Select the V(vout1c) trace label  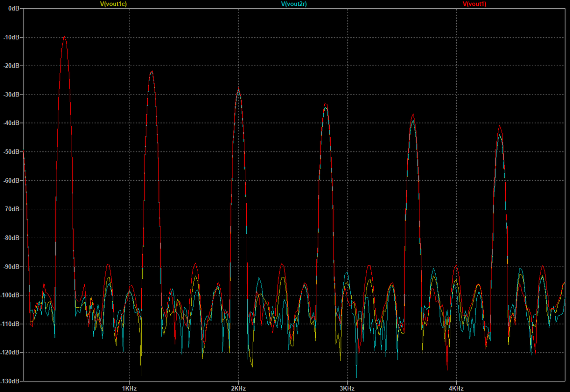point(113,4)
